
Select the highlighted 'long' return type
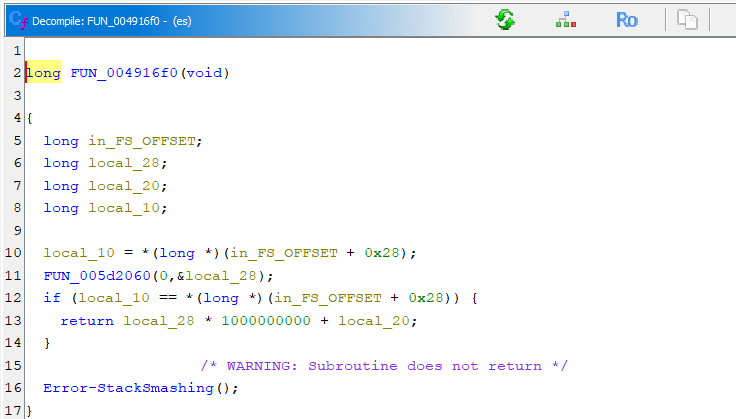tap(43, 73)
